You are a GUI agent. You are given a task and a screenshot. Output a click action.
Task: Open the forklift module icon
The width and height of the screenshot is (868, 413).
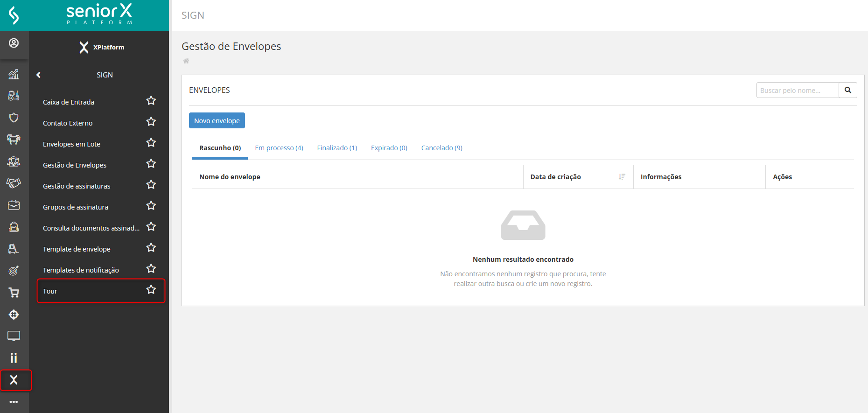pos(14,249)
